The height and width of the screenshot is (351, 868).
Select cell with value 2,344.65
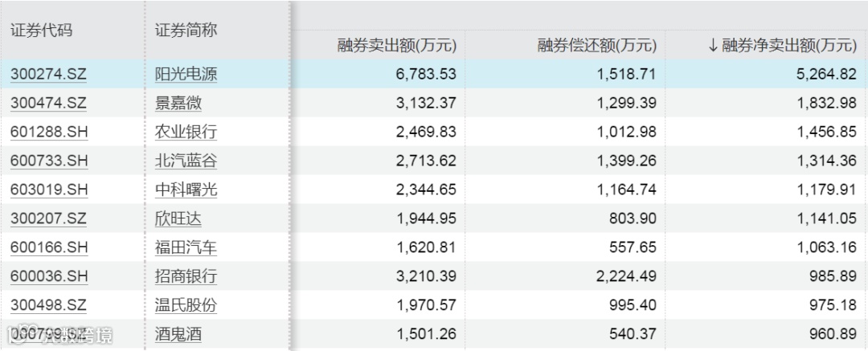(425, 190)
